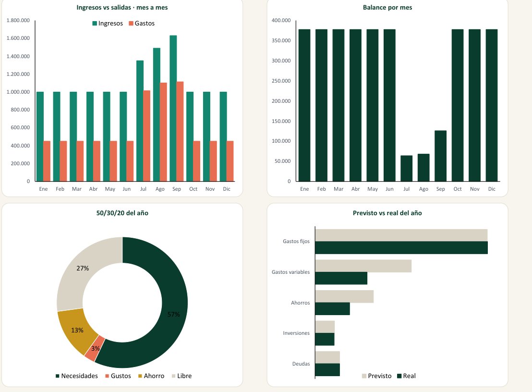Click the Gastos orange legend swatch
The image size is (532, 392).
click(131, 24)
